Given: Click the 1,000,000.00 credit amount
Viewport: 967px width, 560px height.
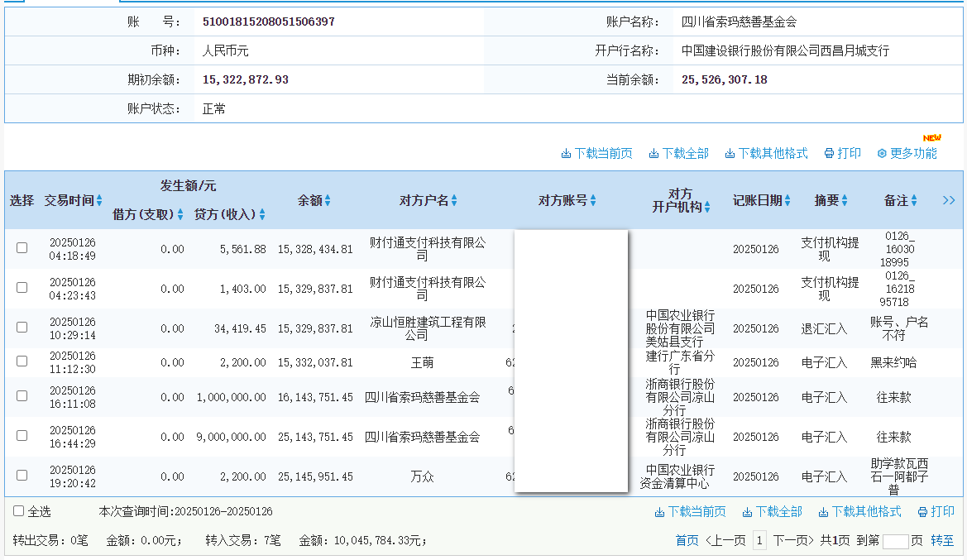Looking at the screenshot, I should 232,398.
